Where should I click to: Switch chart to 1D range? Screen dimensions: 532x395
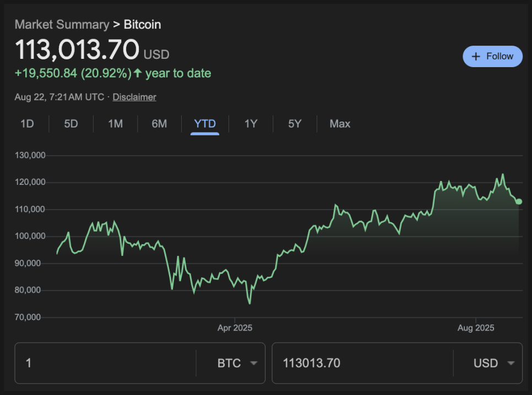[x=27, y=124]
